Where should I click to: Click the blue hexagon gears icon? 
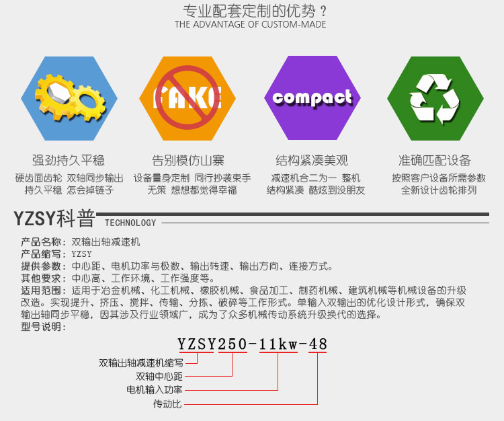pos(69,98)
